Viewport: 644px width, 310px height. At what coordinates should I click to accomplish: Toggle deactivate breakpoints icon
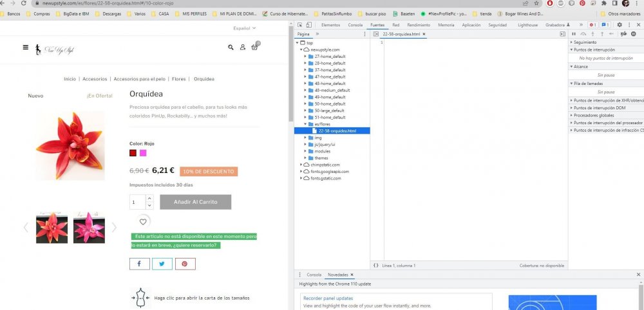point(623,34)
